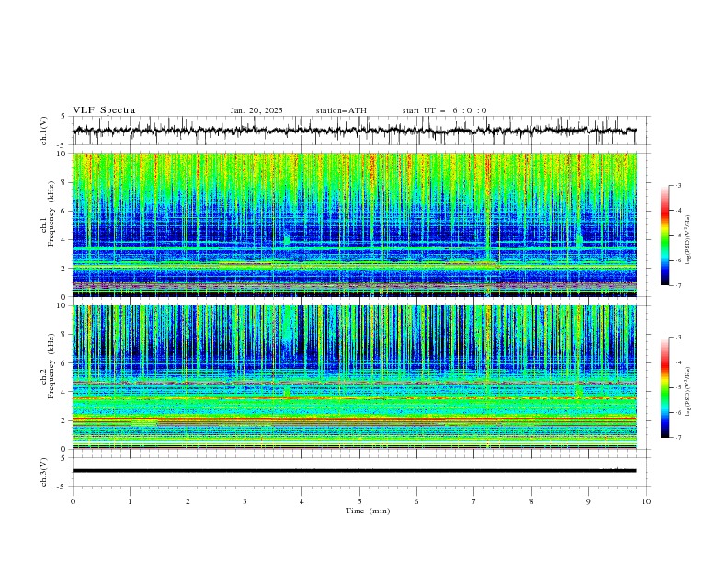Click the time axis tick label "10"

646,501
